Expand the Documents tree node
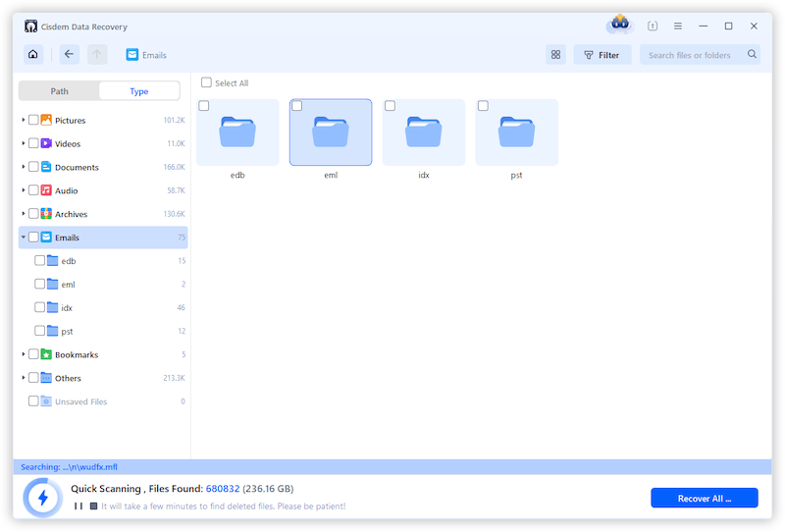 (x=23, y=167)
